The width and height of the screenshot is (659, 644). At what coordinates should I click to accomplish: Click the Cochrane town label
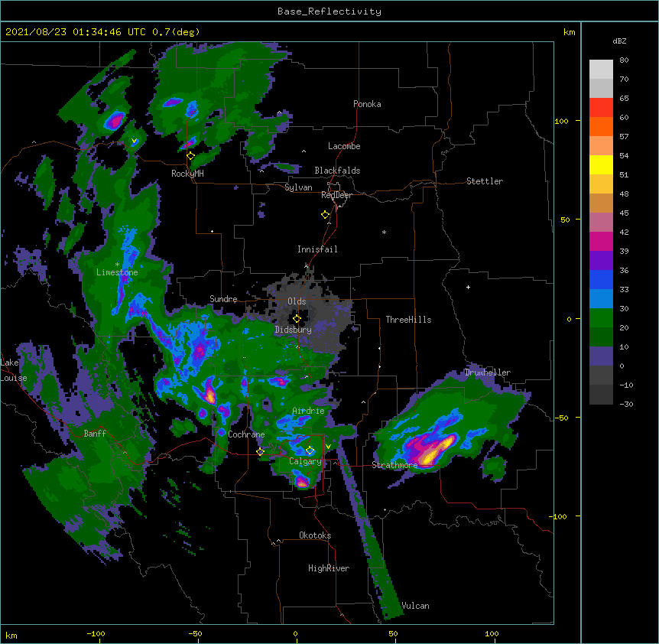click(246, 434)
